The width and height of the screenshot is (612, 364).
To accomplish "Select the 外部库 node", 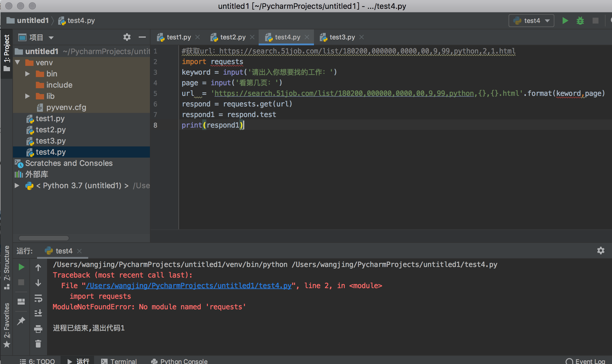I will (36, 174).
